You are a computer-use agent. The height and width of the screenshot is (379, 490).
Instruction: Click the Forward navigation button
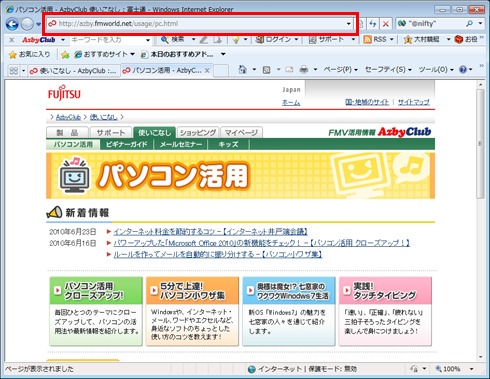click(27, 24)
